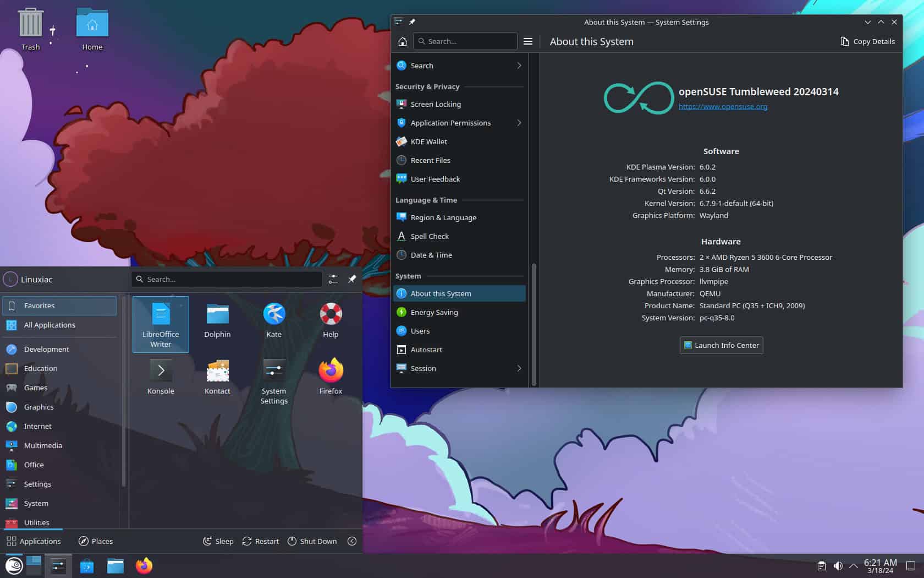This screenshot has height=578, width=924.
Task: Expand the Session settings entry
Action: (x=519, y=368)
